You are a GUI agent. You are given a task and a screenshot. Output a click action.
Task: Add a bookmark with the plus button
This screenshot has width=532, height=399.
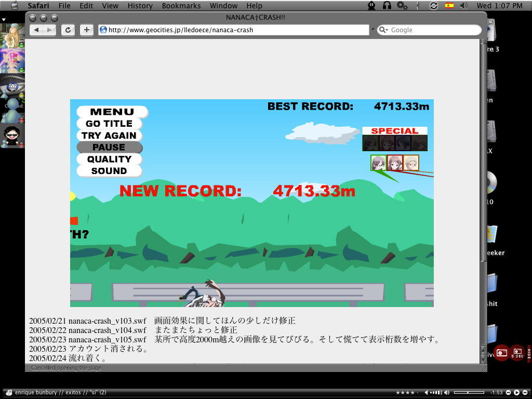coord(87,30)
